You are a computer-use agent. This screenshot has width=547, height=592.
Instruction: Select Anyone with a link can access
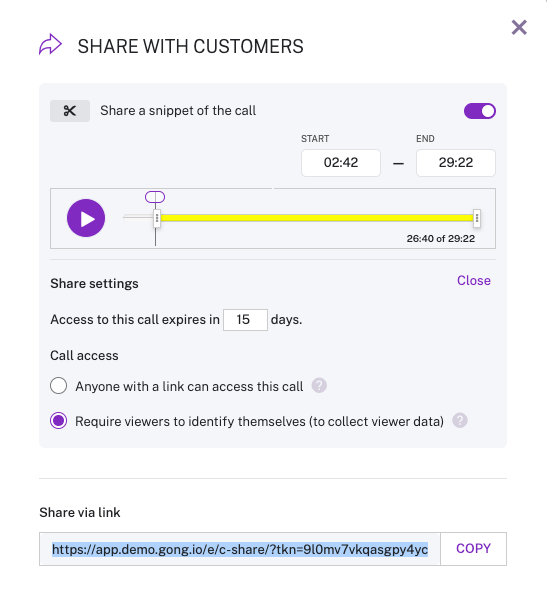coord(59,386)
